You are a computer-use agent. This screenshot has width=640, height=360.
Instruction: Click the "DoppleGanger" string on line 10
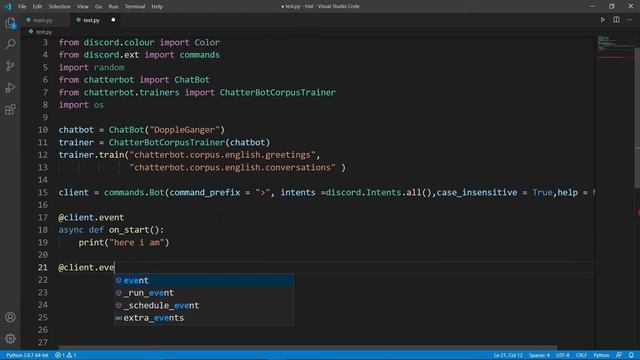187,130
